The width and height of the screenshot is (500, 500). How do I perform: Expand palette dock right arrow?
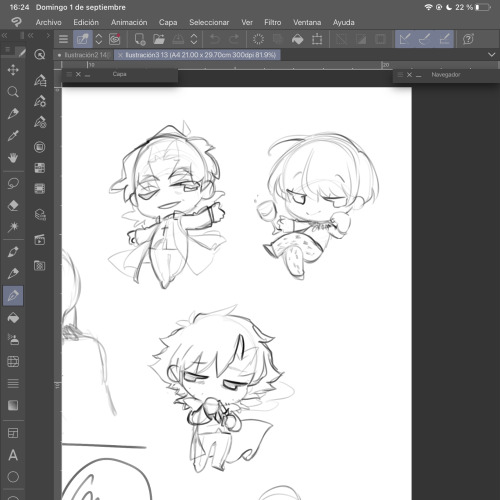pyautogui.click(x=48, y=35)
